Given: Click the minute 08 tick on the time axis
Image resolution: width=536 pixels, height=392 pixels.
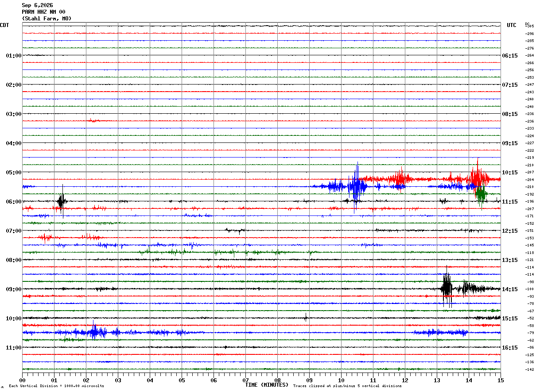Looking at the screenshot, I should coord(277,380).
